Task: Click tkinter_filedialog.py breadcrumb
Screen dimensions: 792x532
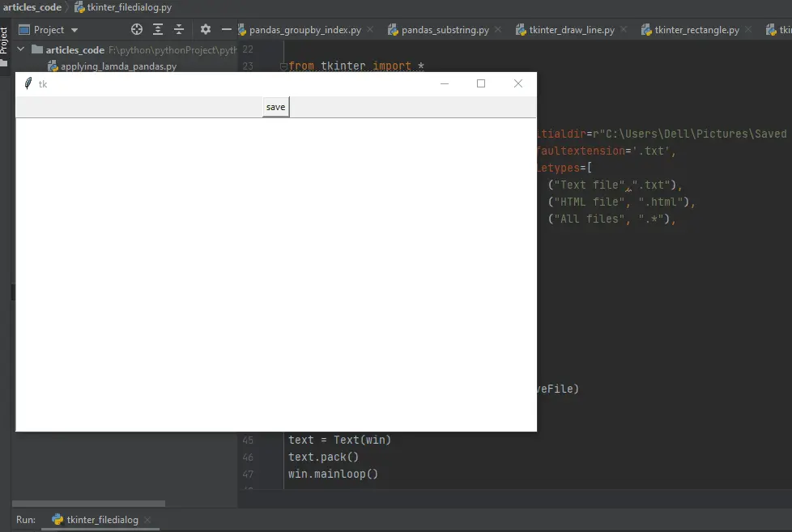Action: point(123,7)
